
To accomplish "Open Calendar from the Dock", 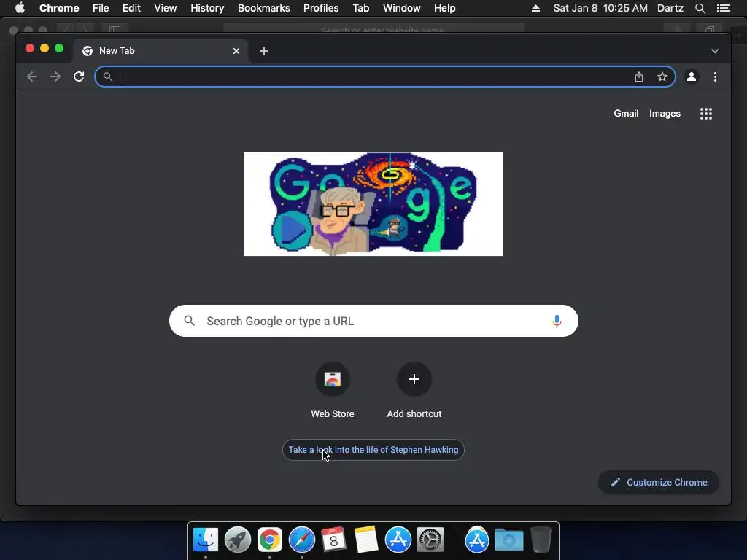I will click(333, 540).
